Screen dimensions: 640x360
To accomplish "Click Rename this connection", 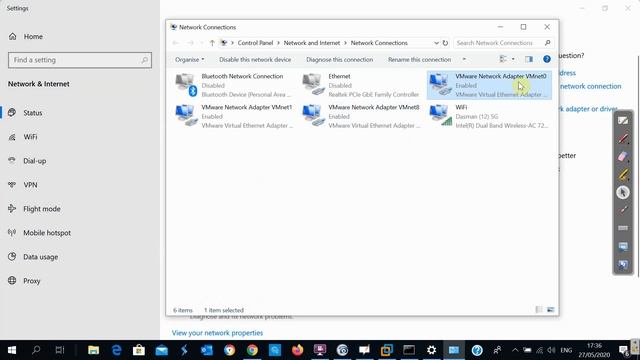I will 420,60.
